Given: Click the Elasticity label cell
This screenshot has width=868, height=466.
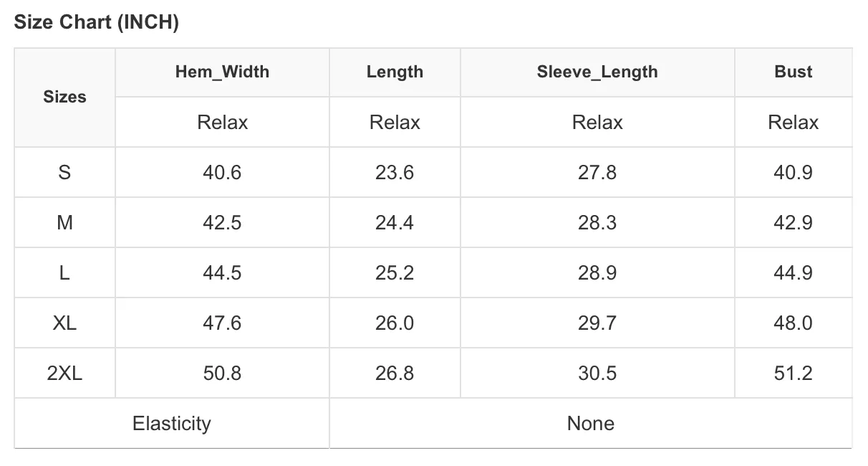Looking at the screenshot, I should (172, 424).
